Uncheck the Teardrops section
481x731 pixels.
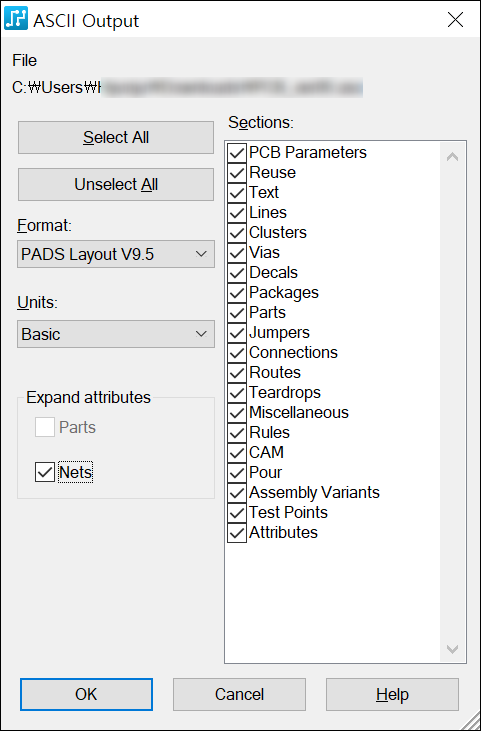tap(237, 393)
